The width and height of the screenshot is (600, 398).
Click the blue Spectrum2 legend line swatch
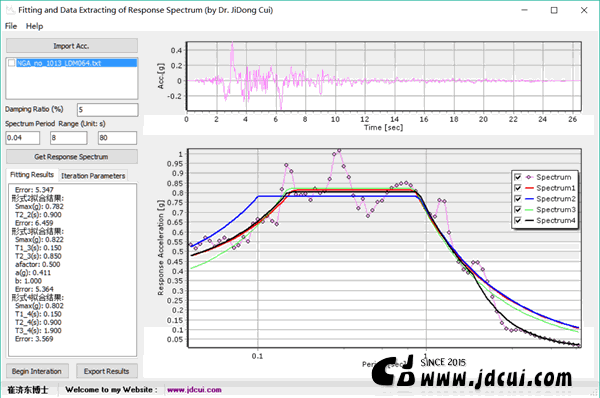(529, 199)
